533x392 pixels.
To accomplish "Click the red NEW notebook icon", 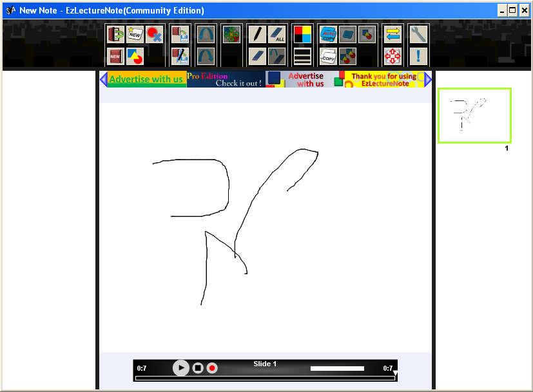I will (115, 56).
